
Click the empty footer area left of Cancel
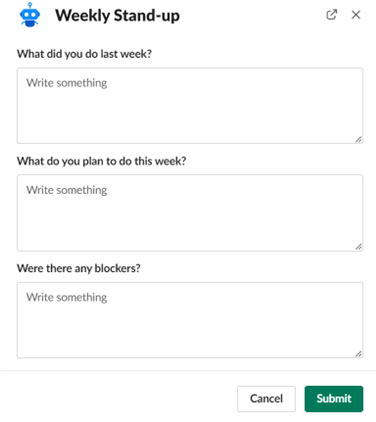(118, 399)
